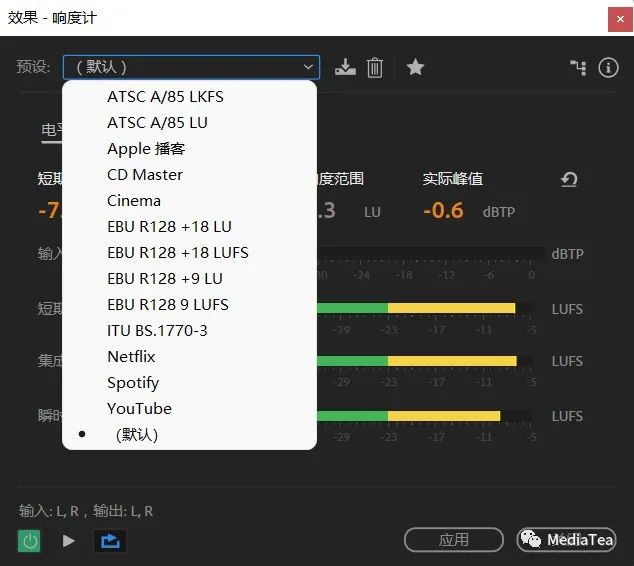Click the 输入: L, R , 输出: L, R status text
634x566 pixels.
pyautogui.click(x=86, y=511)
